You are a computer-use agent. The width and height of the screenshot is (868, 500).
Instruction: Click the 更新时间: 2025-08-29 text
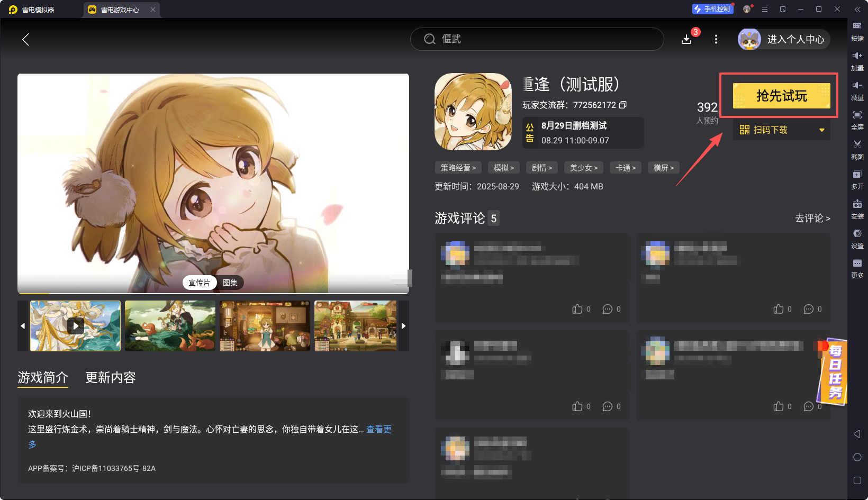point(477,186)
